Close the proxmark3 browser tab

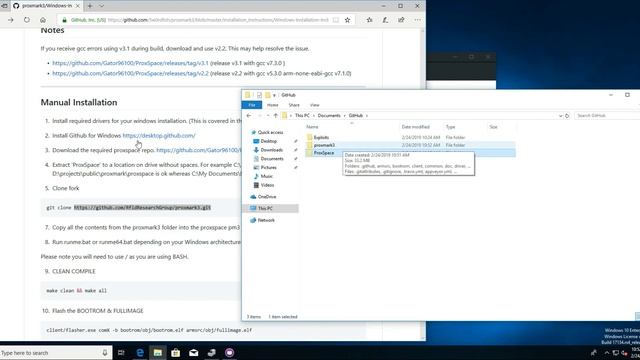[78, 6]
